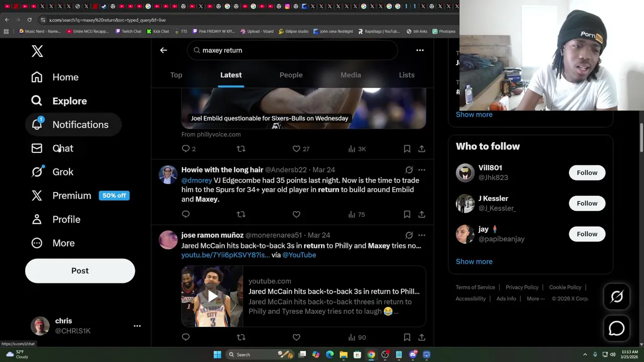Open Howie with the long hair profile name
Image resolution: width=644 pixels, height=362 pixels.
222,170
